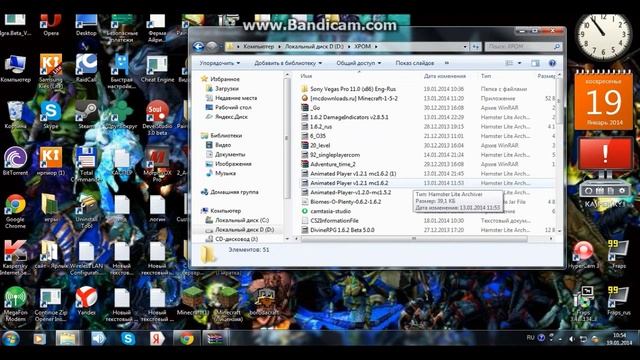
Task: Show more toolbar commands chevron
Action: tap(447, 63)
